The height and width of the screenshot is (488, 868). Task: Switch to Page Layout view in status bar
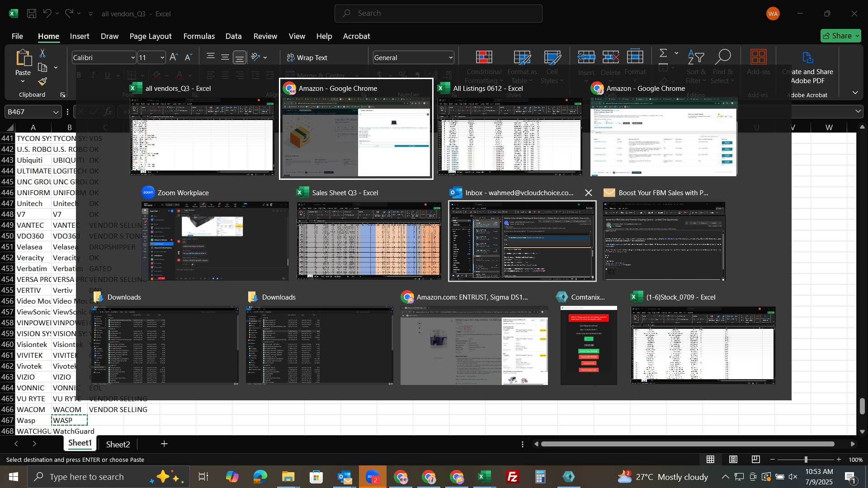733,460
